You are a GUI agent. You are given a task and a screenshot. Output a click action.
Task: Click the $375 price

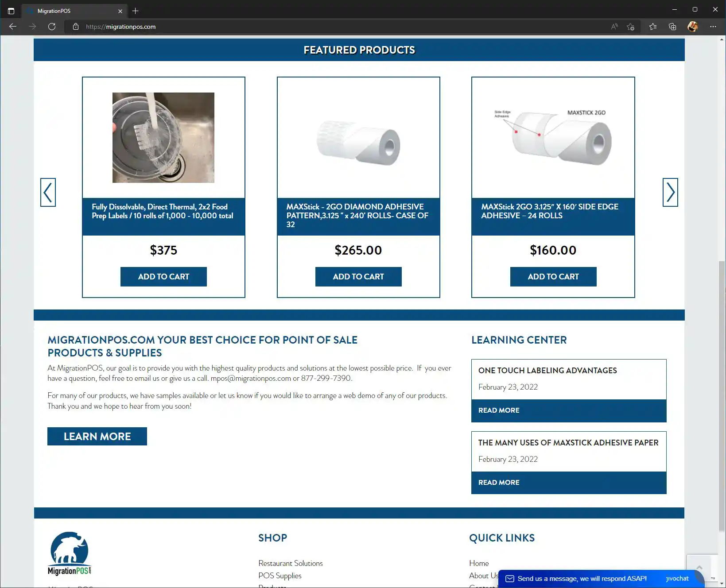coord(163,250)
